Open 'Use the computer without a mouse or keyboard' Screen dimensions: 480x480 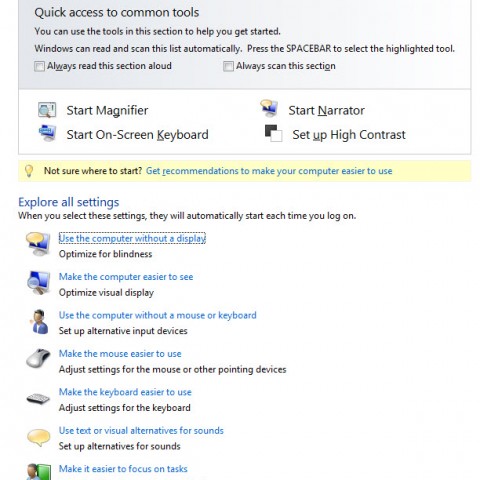(158, 315)
